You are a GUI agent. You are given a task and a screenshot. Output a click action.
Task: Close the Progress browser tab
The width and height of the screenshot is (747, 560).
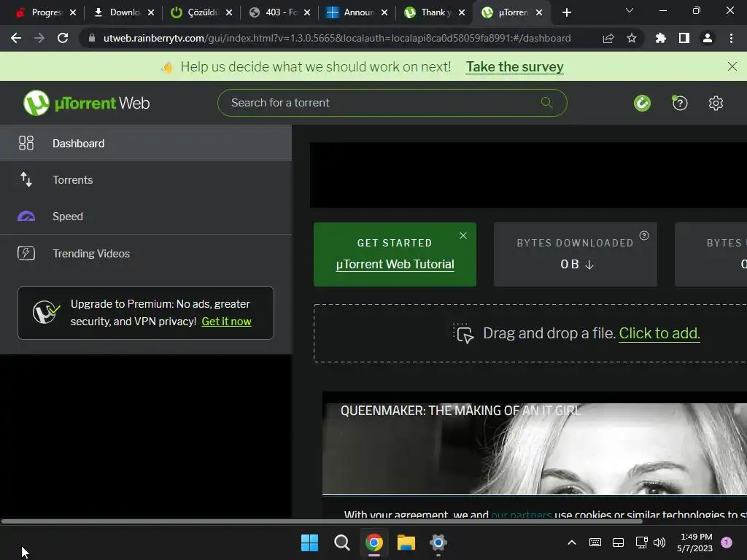click(73, 12)
